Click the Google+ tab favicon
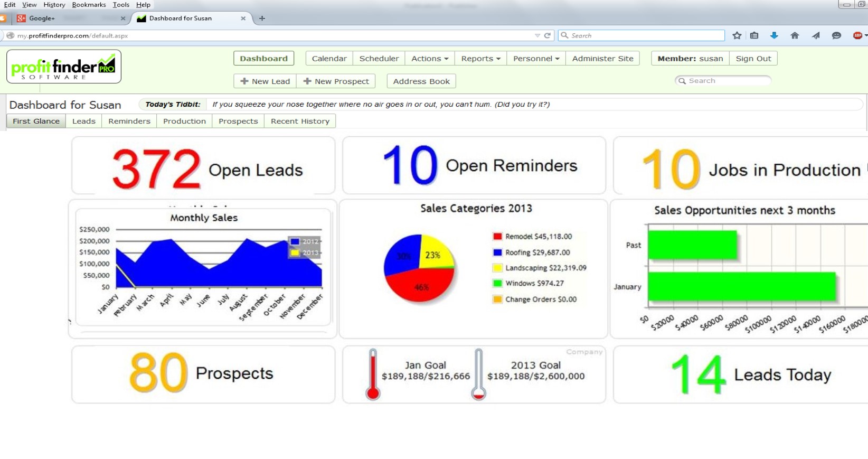Viewport: 868px width, 459px height. (x=21, y=18)
